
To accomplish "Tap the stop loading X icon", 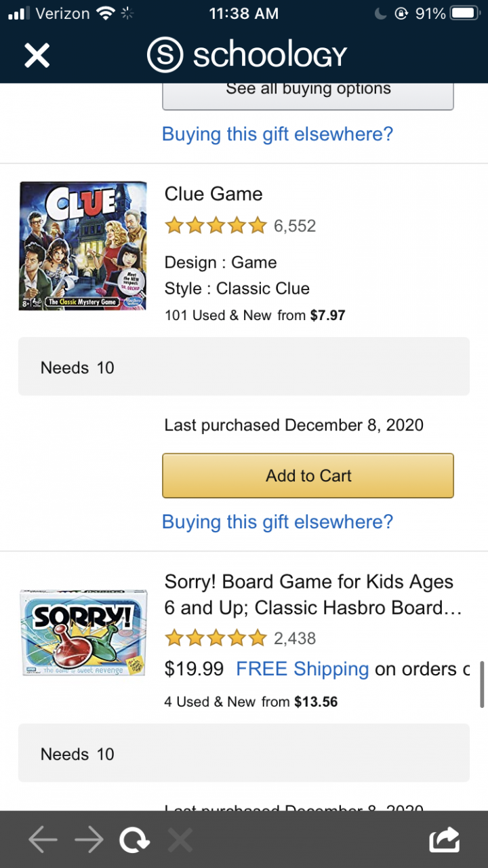I will 180,841.
